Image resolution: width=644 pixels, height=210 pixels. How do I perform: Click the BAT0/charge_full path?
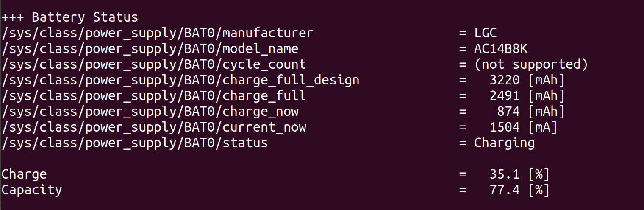click(x=154, y=96)
